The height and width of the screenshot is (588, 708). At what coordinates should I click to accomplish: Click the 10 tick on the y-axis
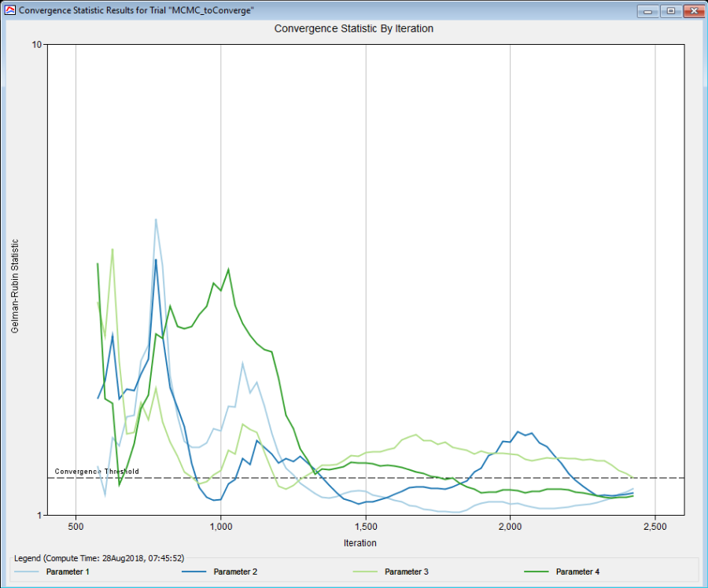tap(36, 45)
